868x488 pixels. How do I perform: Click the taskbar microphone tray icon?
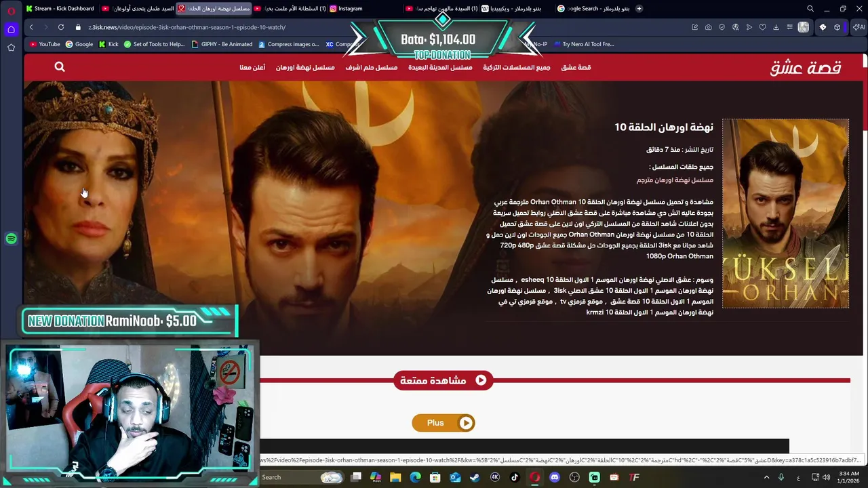[x=781, y=477]
